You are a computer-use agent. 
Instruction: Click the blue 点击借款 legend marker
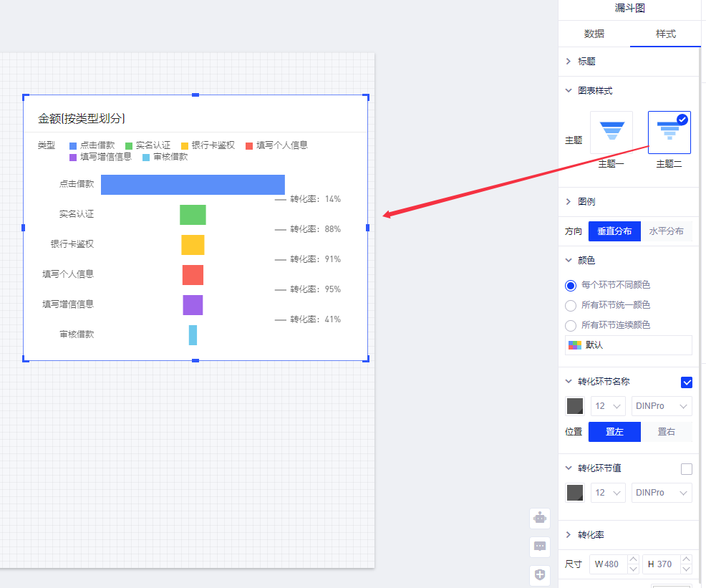point(73,145)
